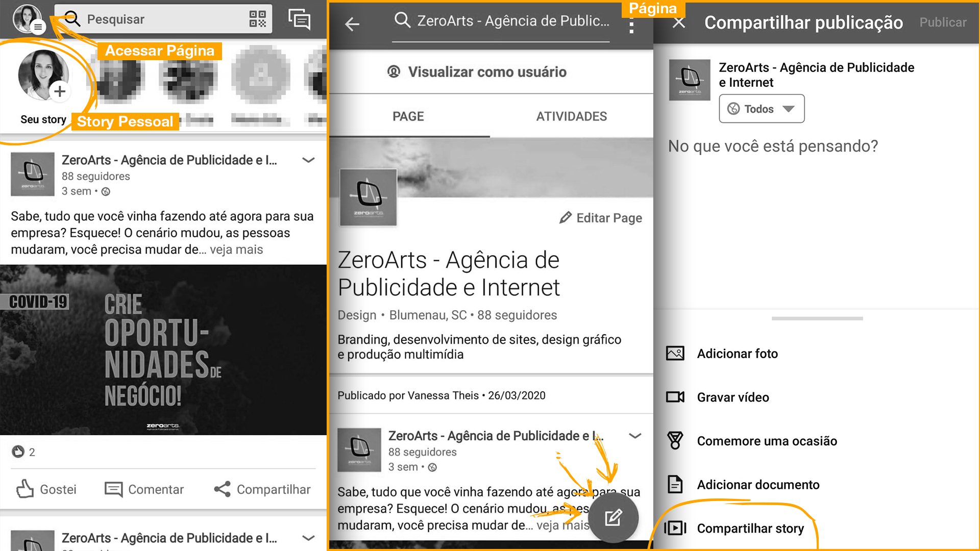Viewport: 980px width, 551px height.
Task: Select the PAGE tab
Action: point(408,116)
